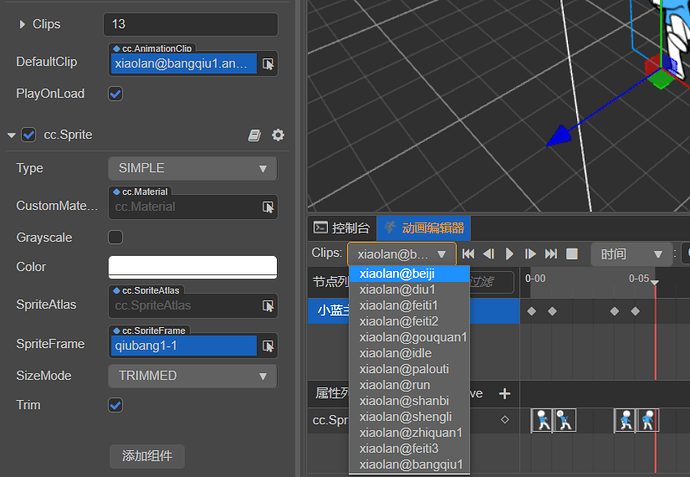Open the Type SIMPLE dropdown
690x477 pixels.
[x=193, y=168]
